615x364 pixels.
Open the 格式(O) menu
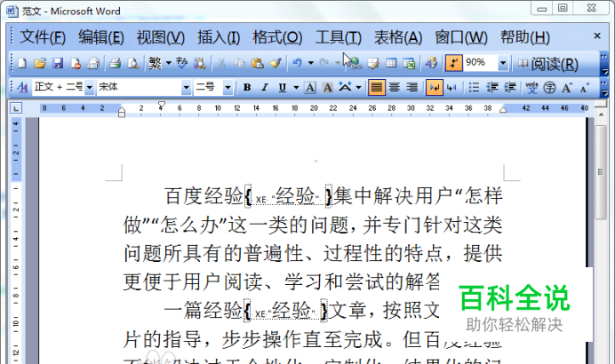277,37
